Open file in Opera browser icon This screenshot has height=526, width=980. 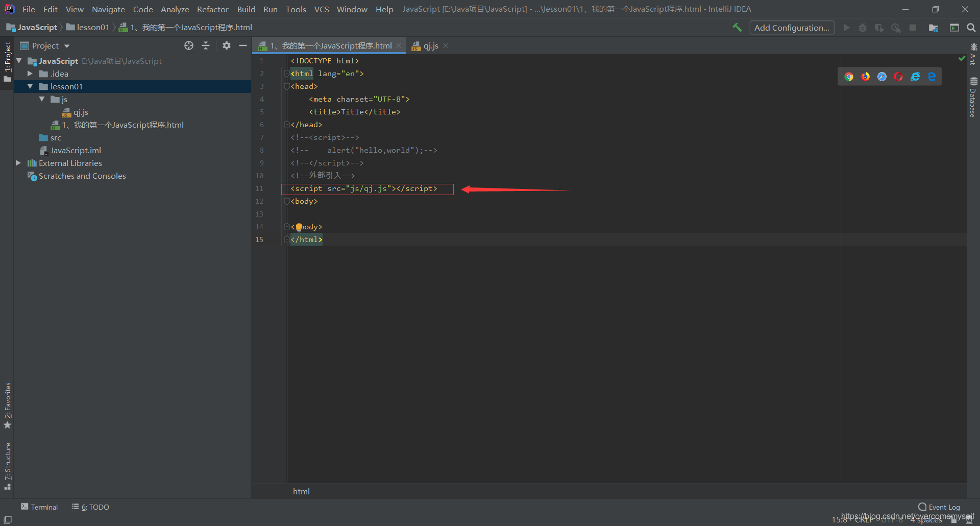pyautogui.click(x=899, y=77)
